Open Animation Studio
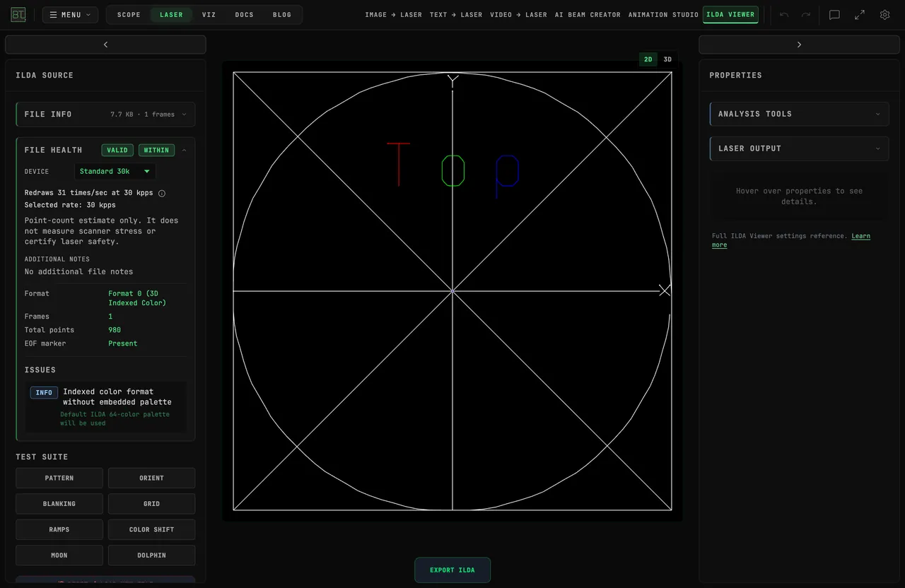This screenshot has width=905, height=588. point(663,15)
